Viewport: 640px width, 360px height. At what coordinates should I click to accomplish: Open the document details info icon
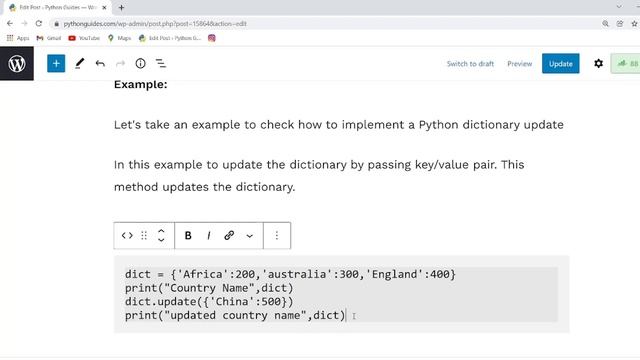(140, 64)
